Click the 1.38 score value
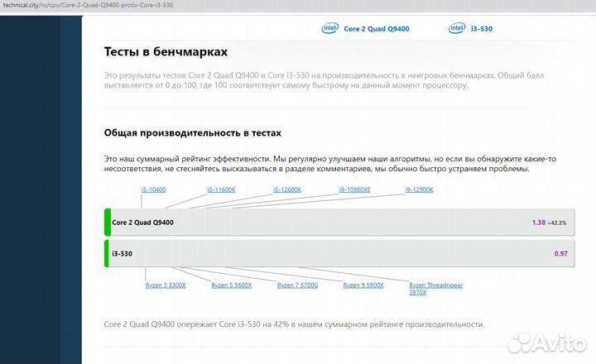Screen dimensions: 596x364 (539, 223)
